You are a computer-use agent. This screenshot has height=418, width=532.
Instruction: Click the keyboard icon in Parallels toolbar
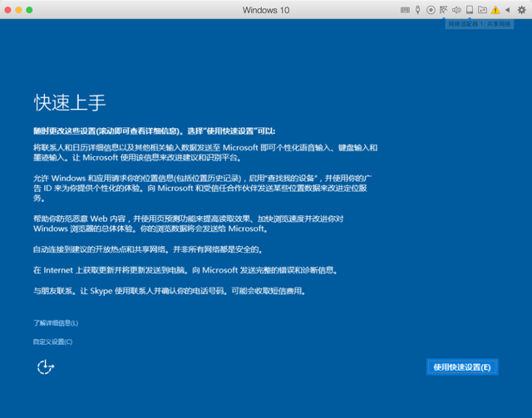[x=405, y=10]
